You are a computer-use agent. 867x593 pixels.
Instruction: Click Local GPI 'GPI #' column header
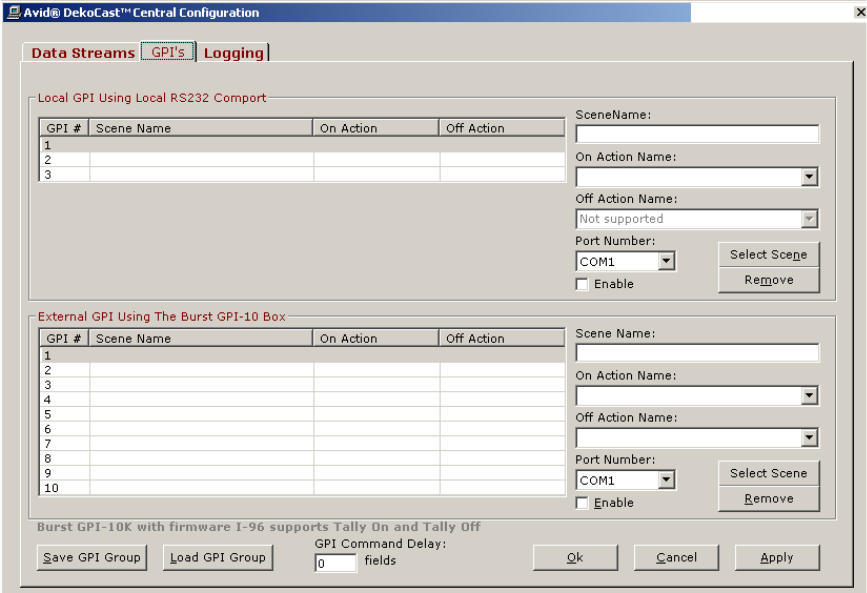tap(64, 128)
